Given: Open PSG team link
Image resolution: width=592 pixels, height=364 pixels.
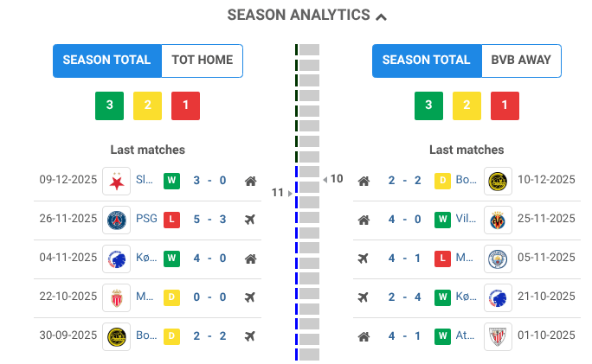Looking at the screenshot, I should pos(147,220).
